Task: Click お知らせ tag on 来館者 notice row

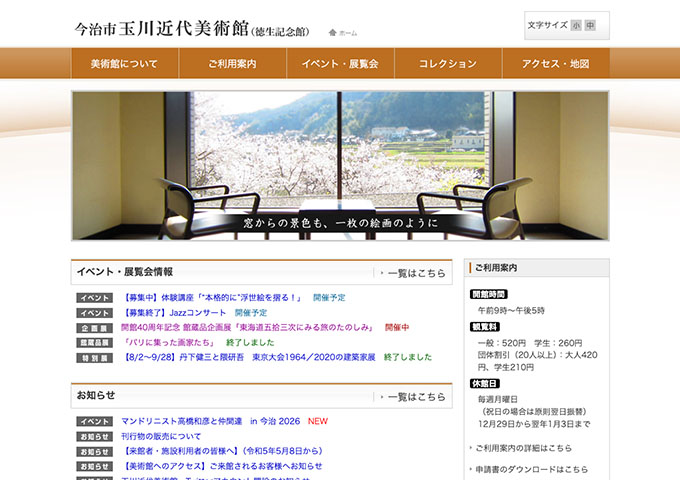Action: 95,452
